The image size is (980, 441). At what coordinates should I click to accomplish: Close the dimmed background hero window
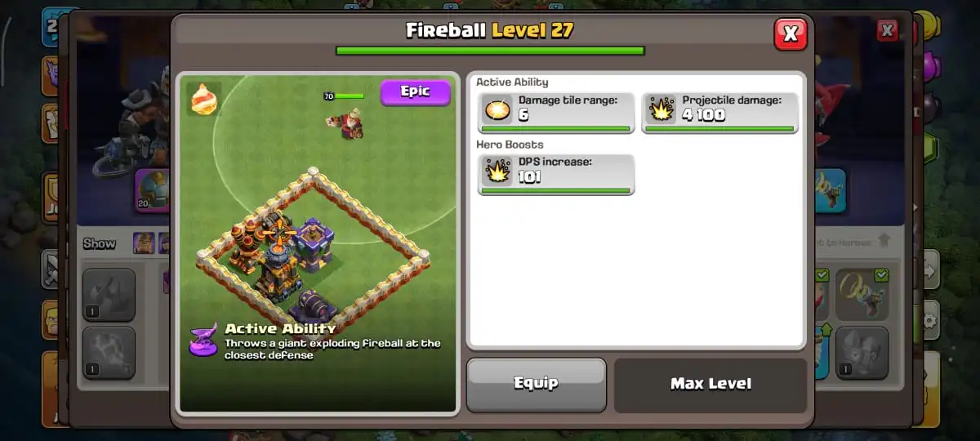point(887,31)
